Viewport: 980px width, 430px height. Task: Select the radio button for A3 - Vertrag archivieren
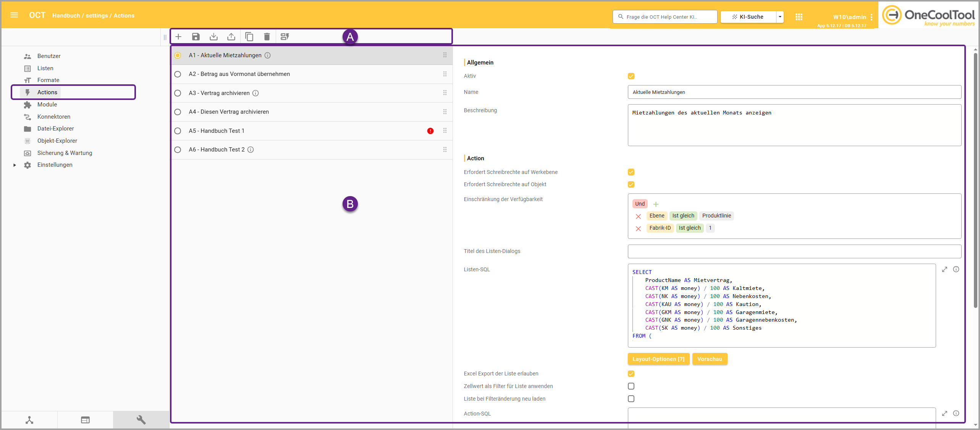point(178,93)
